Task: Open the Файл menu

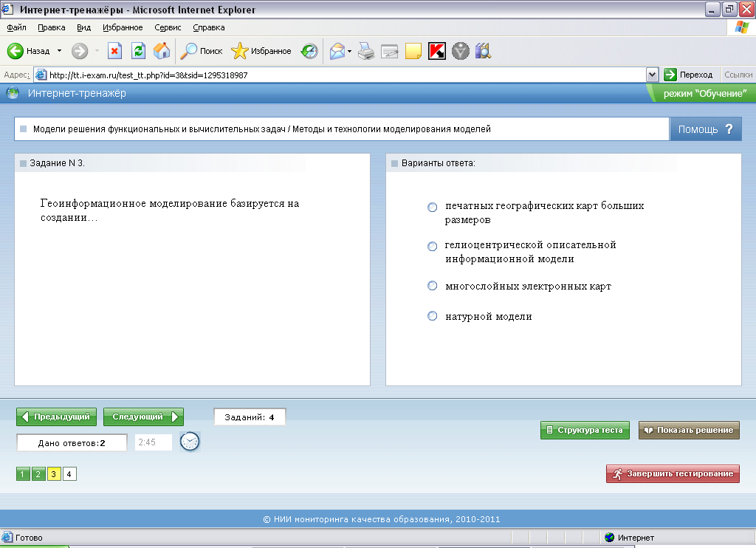Action: 16,27
